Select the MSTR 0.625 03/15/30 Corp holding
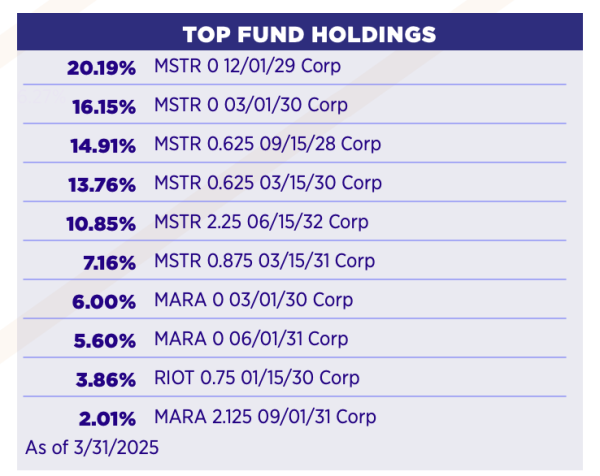 pos(268,183)
